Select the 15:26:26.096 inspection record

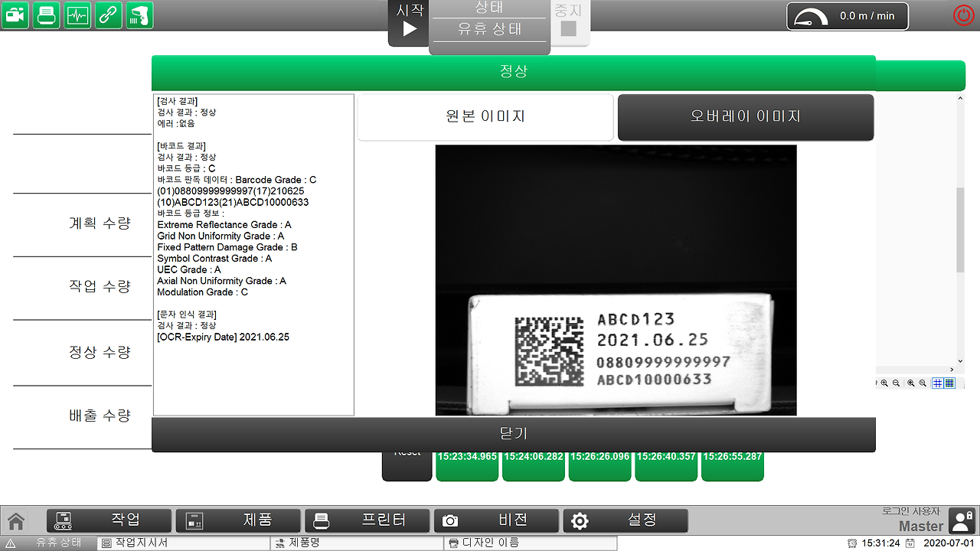(599, 466)
